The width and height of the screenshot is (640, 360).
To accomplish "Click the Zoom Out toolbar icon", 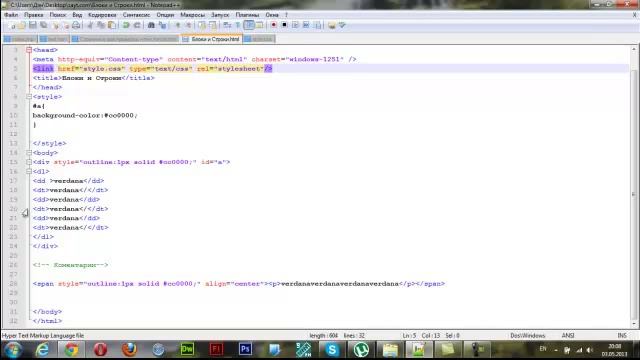I will pos(189,25).
